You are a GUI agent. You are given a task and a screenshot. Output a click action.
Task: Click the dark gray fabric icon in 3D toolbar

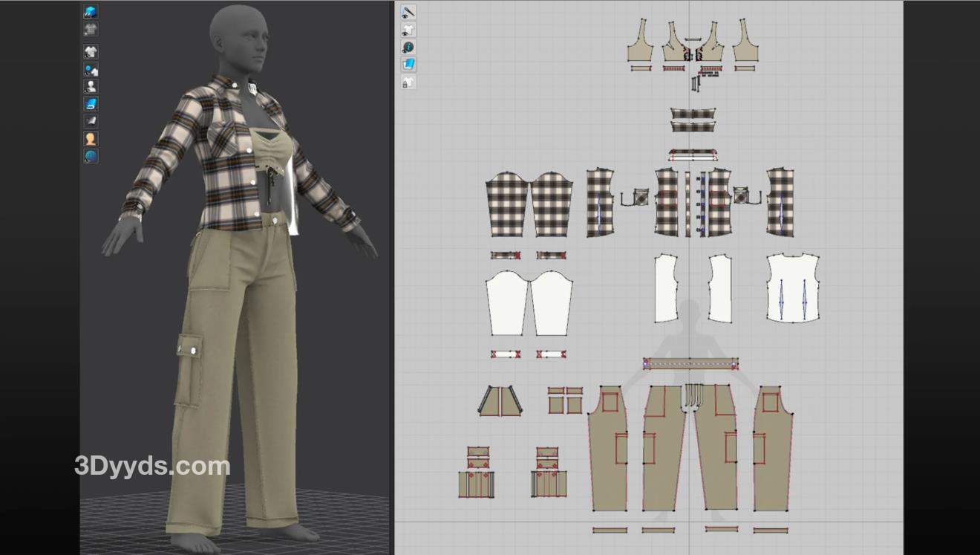pyautogui.click(x=91, y=121)
